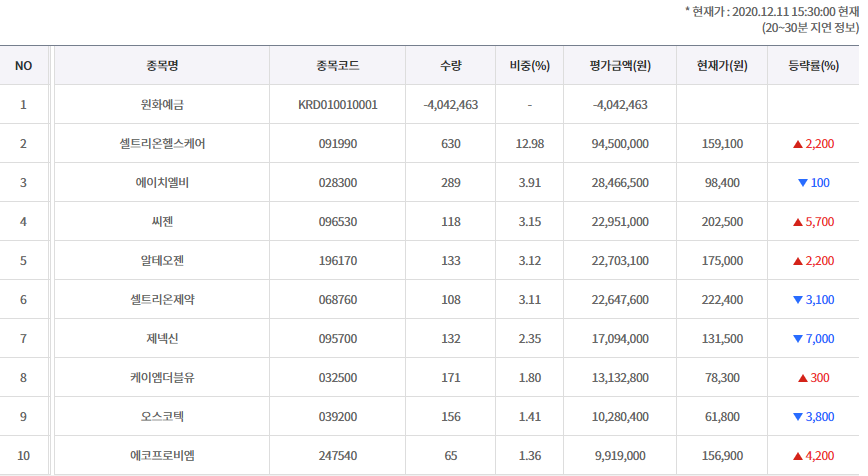Select the 씨젠 stock name
Screen dimensions: 868x476
click(162, 222)
